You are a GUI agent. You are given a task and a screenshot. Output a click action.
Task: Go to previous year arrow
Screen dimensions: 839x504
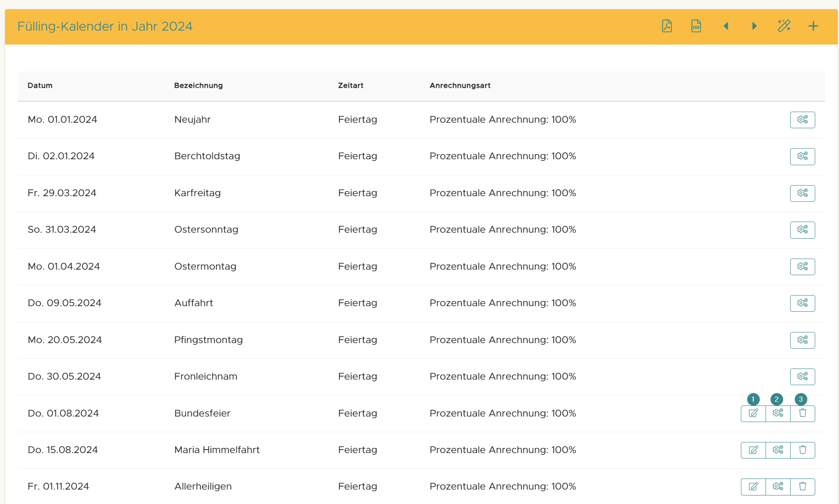click(x=726, y=26)
